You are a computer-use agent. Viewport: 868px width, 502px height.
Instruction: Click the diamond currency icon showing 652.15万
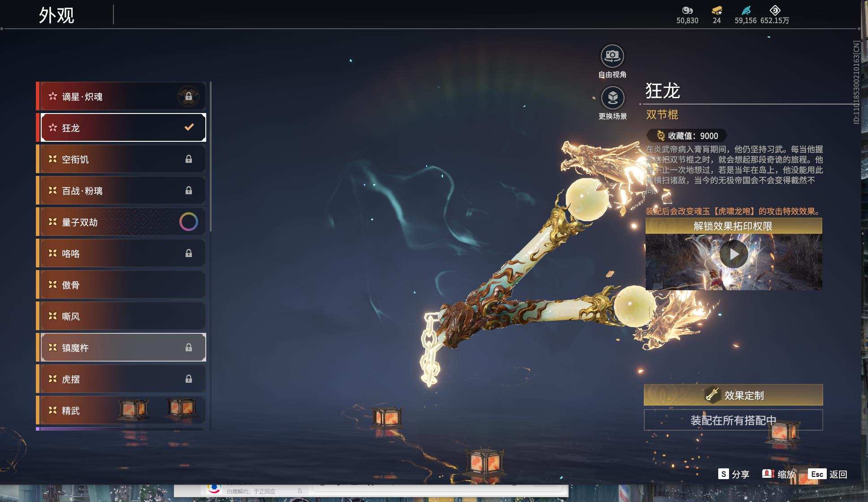coord(775,10)
